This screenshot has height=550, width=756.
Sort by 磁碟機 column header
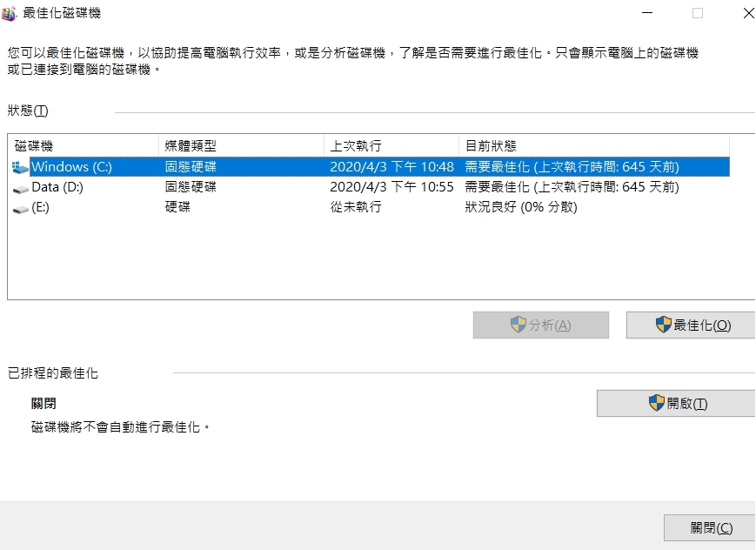84,145
